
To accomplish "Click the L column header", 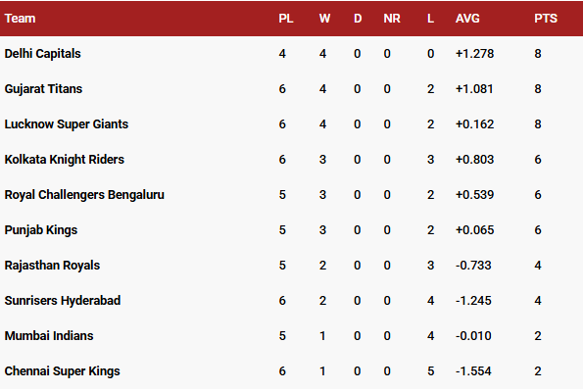I will click(430, 19).
